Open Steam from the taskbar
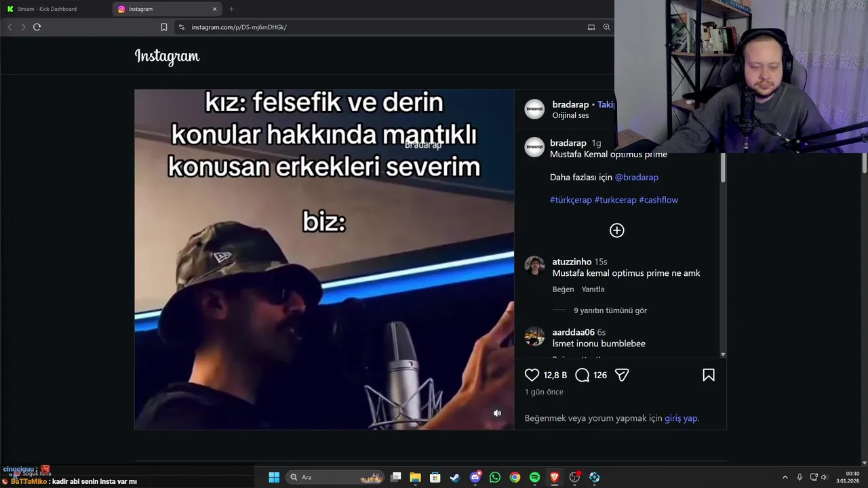Screen dimensions: 868x488 coord(455,477)
